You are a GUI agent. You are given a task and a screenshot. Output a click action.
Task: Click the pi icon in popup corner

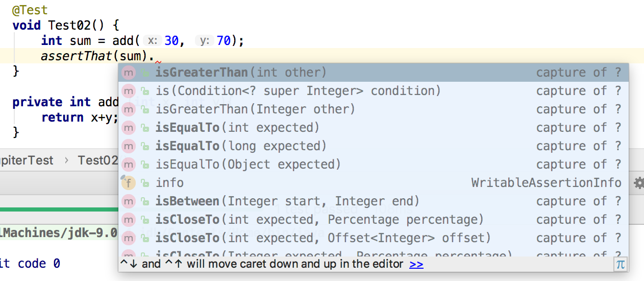pyautogui.click(x=621, y=264)
